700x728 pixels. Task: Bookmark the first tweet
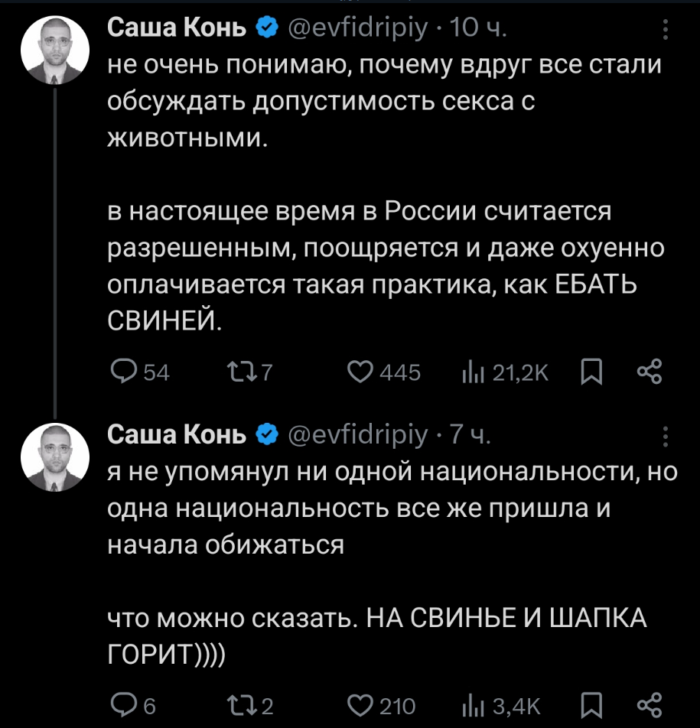(x=592, y=372)
